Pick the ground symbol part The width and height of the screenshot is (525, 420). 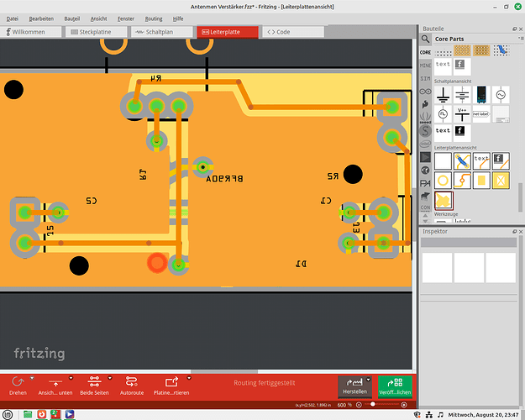(x=443, y=95)
